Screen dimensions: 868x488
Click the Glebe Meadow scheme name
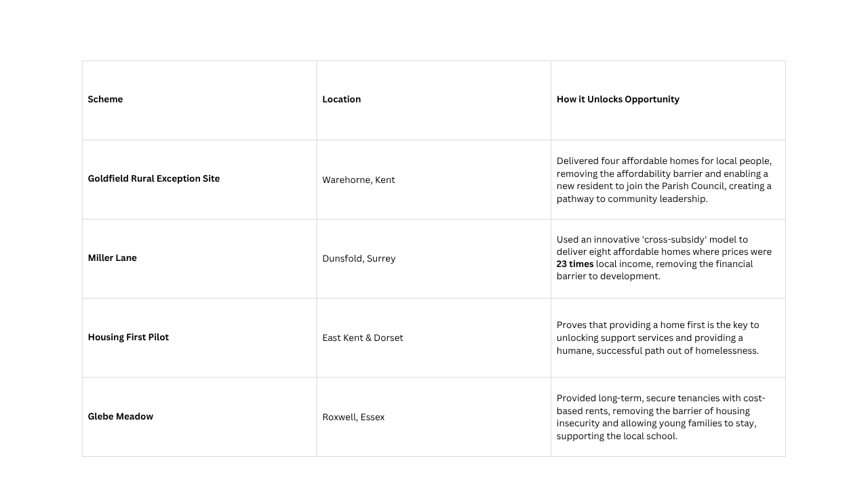(x=120, y=417)
